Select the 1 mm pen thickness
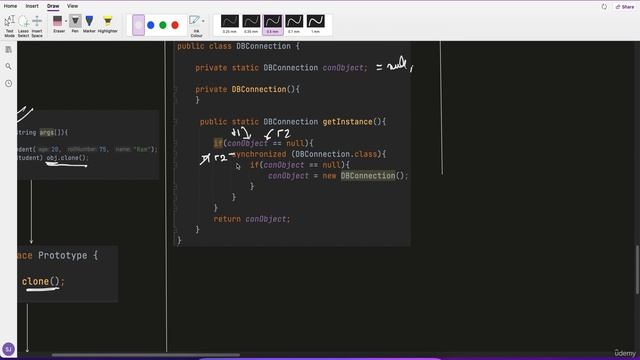The height and width of the screenshot is (360, 640). 316,24
